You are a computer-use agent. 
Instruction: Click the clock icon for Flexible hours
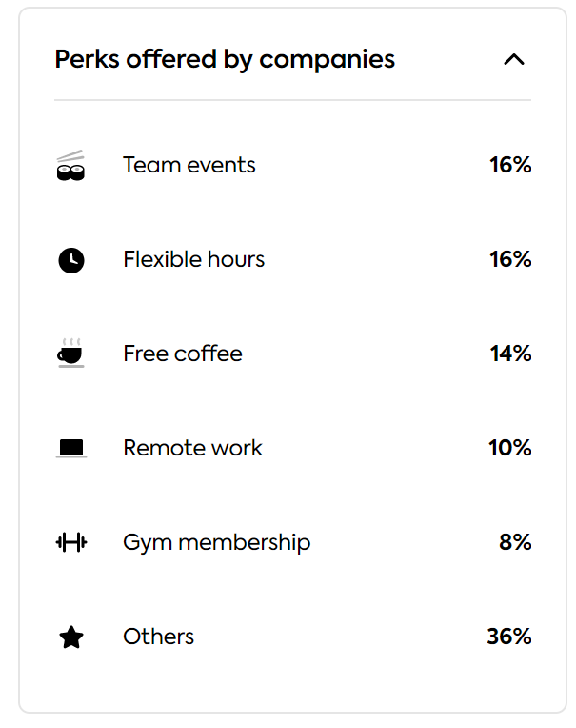pos(71,260)
